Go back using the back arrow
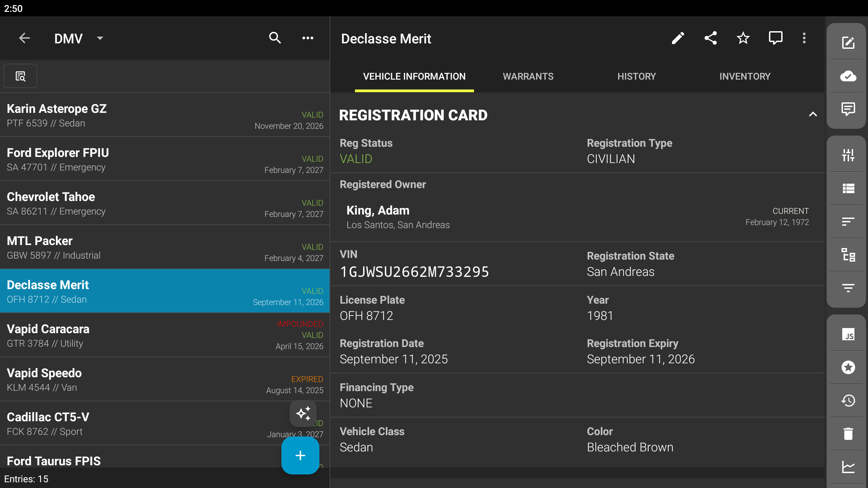This screenshot has width=868, height=488. [24, 38]
